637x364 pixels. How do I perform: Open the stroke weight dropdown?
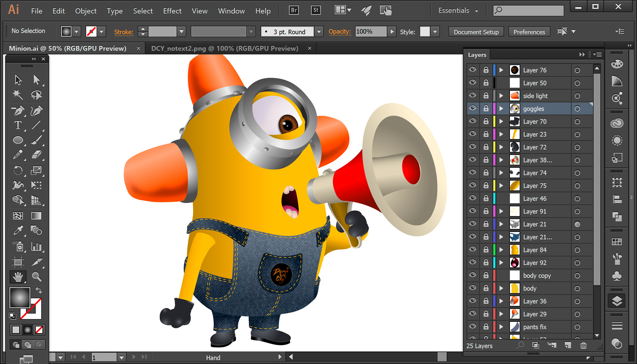click(181, 32)
